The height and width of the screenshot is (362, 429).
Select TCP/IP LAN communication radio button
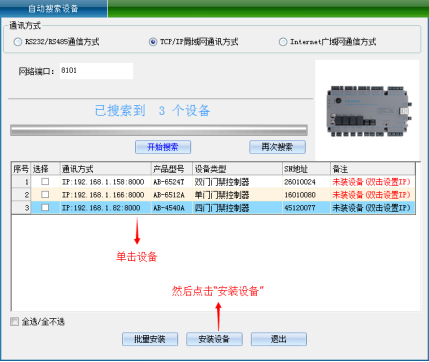pyautogui.click(x=153, y=42)
